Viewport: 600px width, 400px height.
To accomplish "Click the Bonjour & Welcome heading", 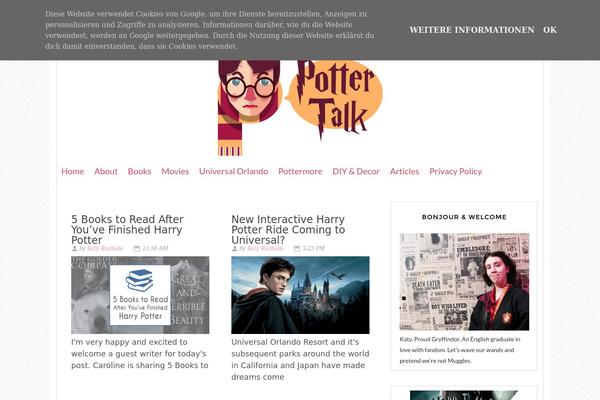I will pyautogui.click(x=464, y=217).
